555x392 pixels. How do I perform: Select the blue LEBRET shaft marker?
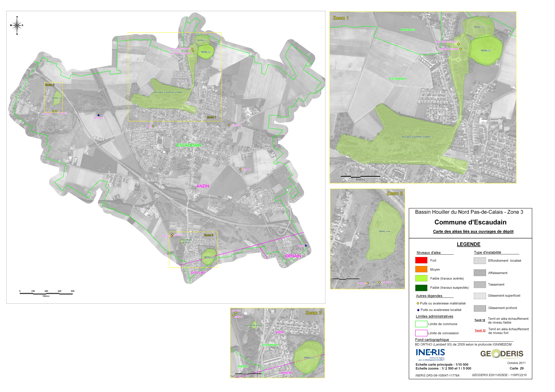(306, 246)
